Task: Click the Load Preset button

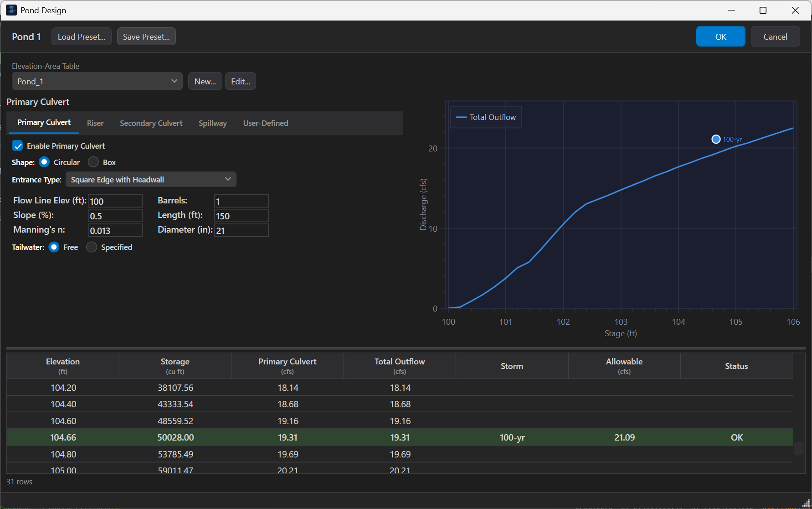Action: click(81, 36)
